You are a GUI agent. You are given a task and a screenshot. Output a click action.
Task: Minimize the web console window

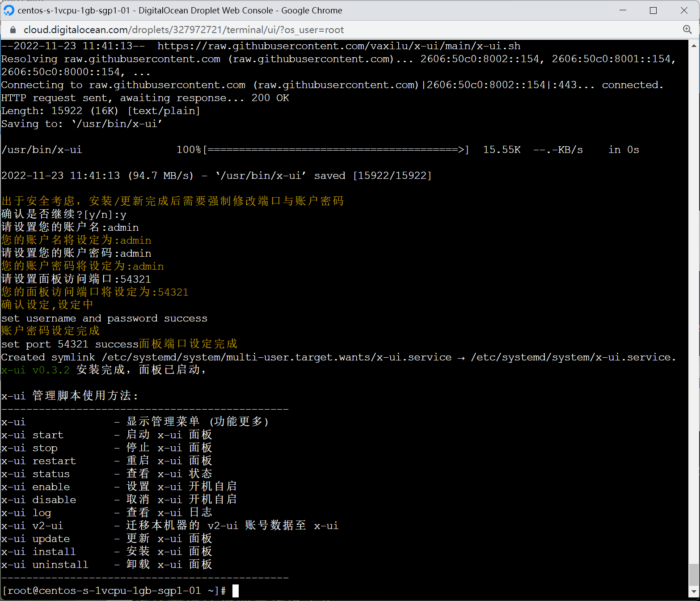coord(623,10)
